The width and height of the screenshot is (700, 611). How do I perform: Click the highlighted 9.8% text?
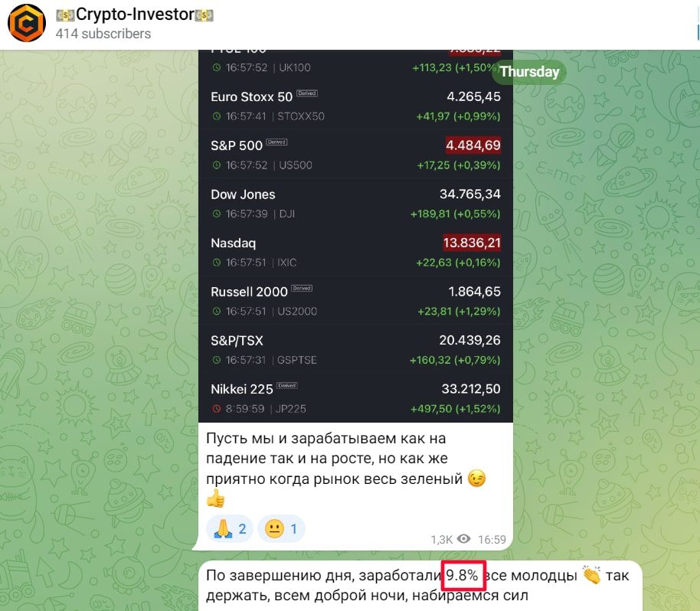[x=463, y=576]
